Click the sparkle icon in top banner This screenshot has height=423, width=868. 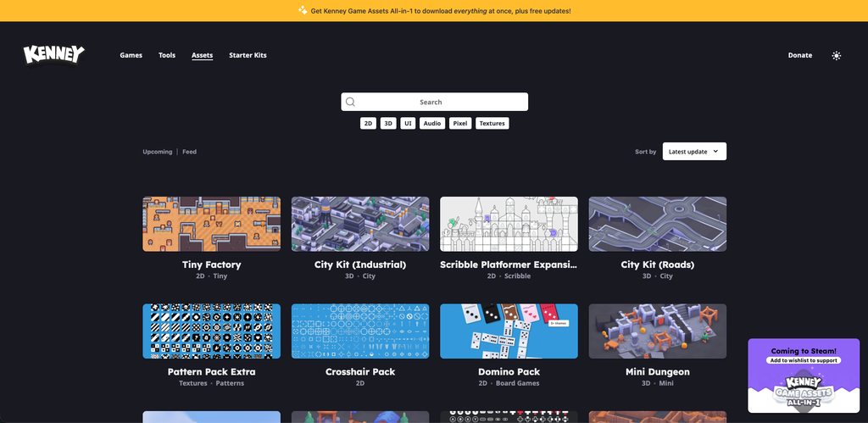point(303,10)
